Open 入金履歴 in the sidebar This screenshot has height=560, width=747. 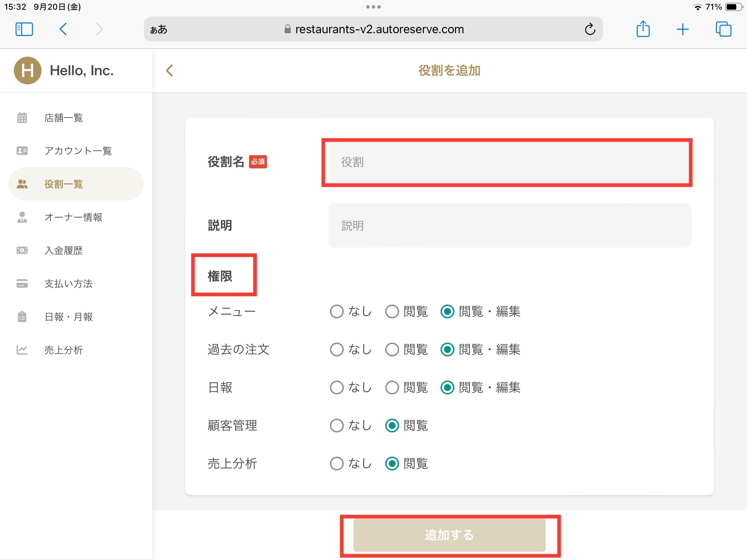[64, 250]
